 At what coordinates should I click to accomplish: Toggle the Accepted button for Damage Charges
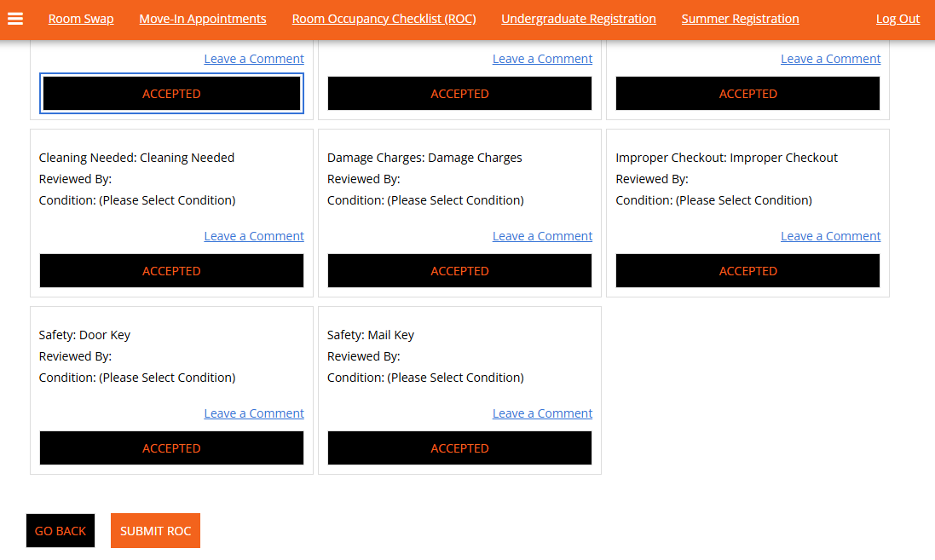[459, 271]
